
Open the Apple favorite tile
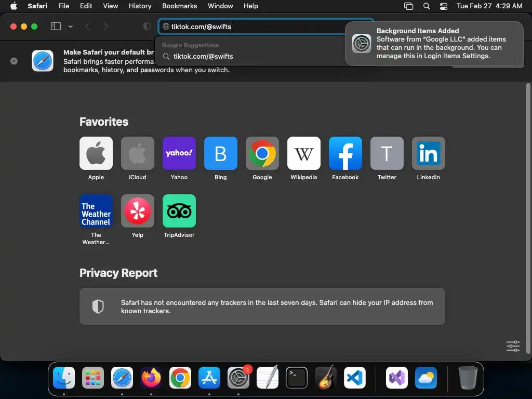coord(96,153)
